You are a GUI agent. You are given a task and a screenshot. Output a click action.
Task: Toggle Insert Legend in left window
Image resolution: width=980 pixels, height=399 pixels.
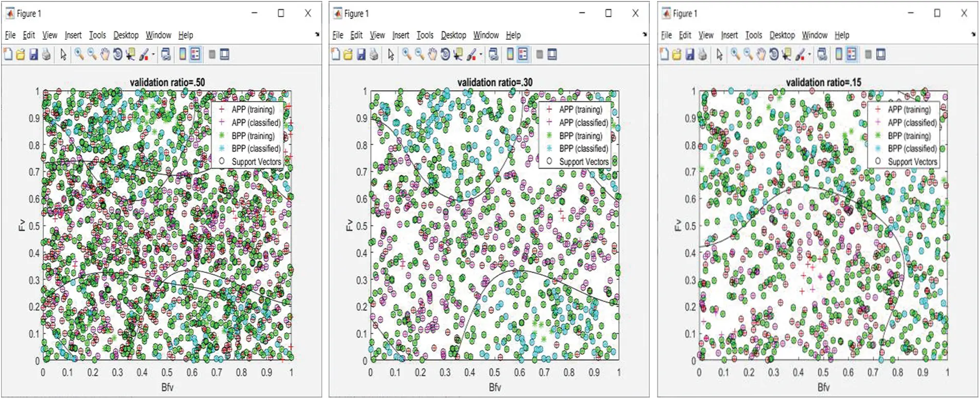[195, 54]
